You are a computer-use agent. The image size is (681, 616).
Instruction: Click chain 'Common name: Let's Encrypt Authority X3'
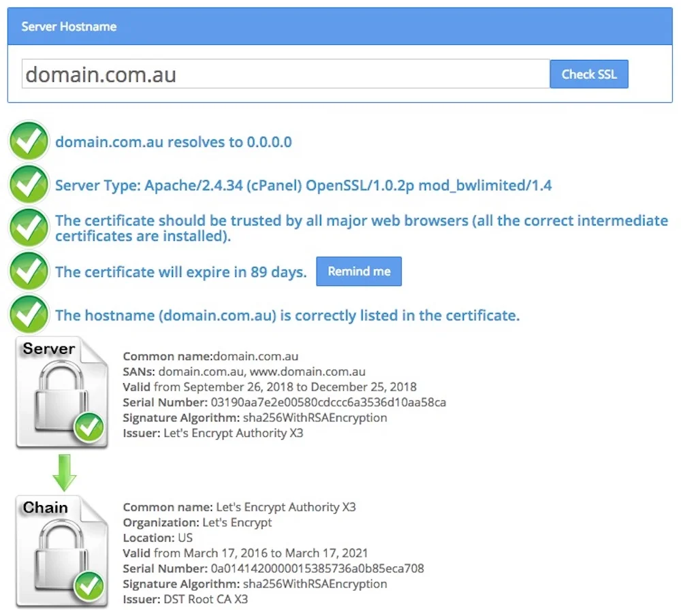(x=239, y=508)
